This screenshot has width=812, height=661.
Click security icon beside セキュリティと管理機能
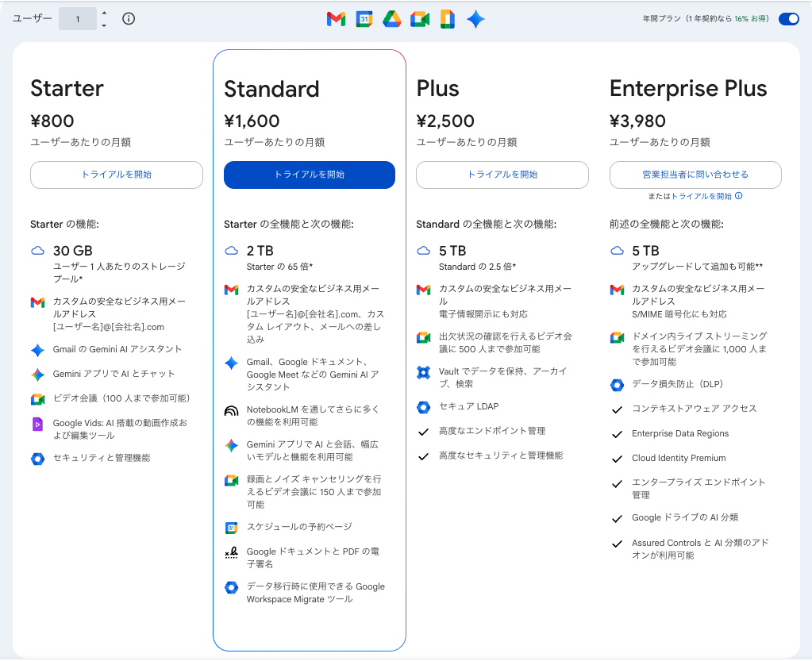(38, 459)
